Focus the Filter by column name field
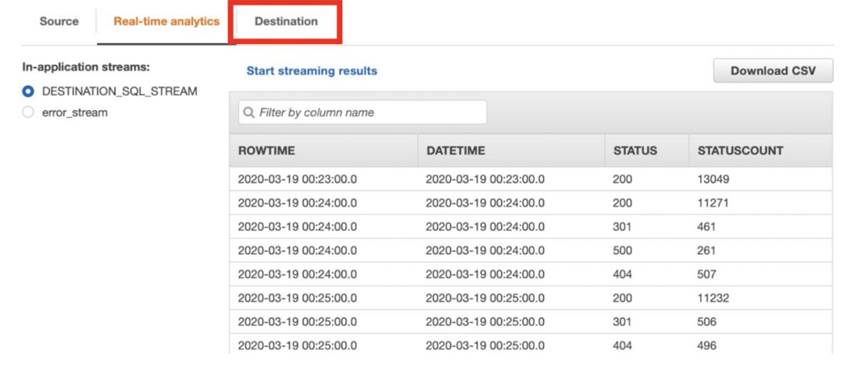The height and width of the screenshot is (374, 843). [x=362, y=112]
